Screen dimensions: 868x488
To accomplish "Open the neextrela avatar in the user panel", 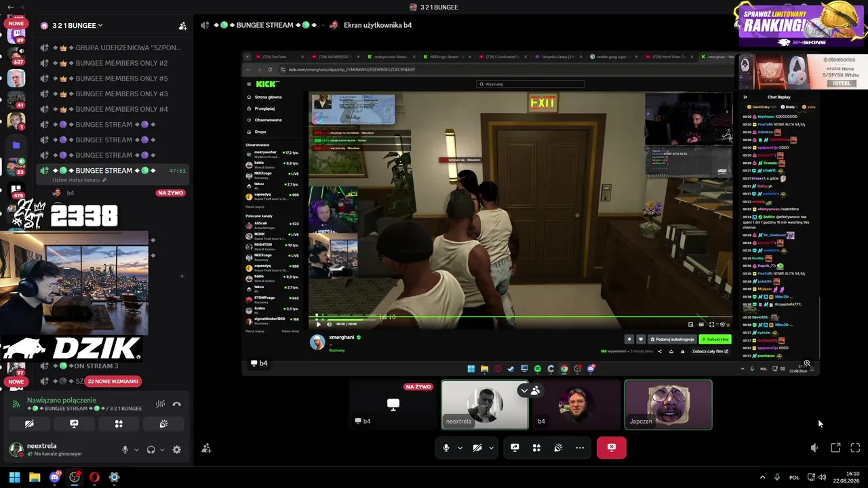I will coord(16,449).
